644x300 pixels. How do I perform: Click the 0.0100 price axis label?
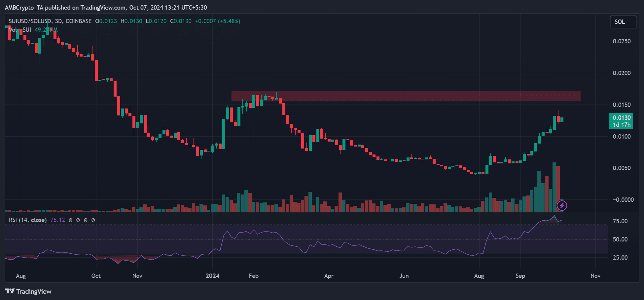(622, 137)
